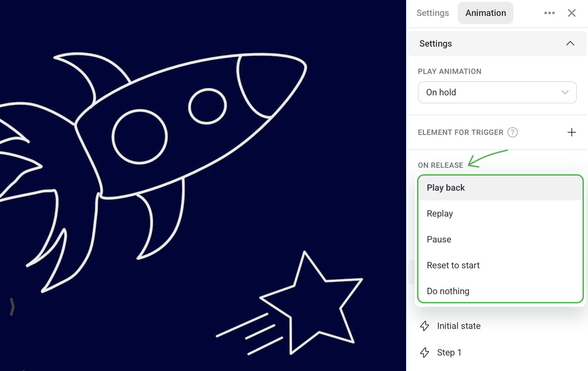Switch to the Settings tab
The width and height of the screenshot is (588, 371).
432,13
